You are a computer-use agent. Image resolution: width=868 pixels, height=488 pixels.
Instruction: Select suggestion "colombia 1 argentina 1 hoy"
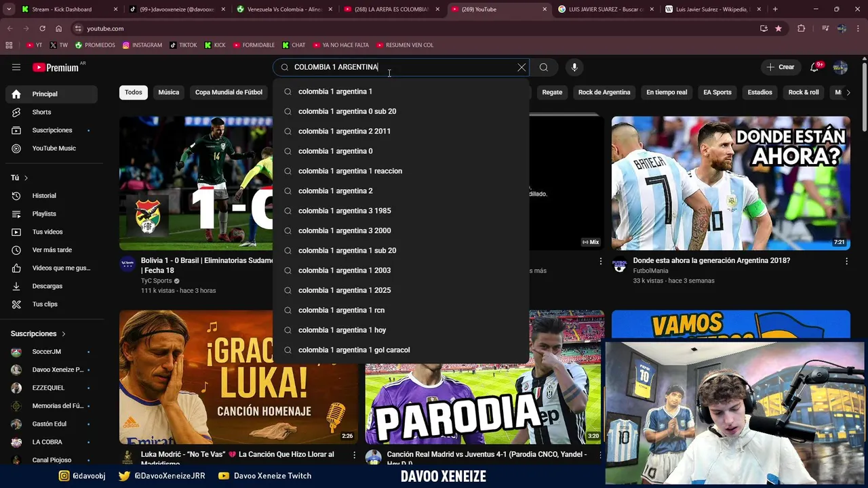(x=401, y=330)
